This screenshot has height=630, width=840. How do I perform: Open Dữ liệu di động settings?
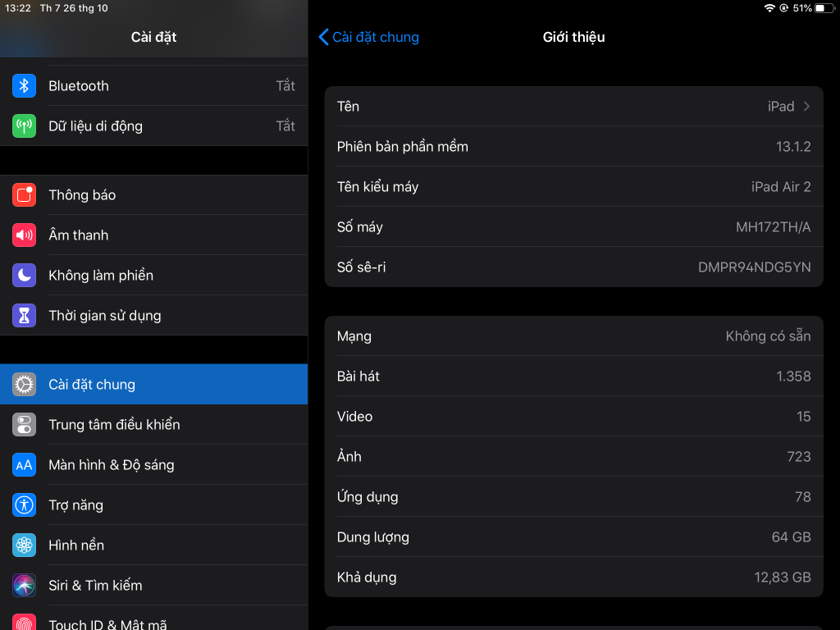(x=153, y=126)
